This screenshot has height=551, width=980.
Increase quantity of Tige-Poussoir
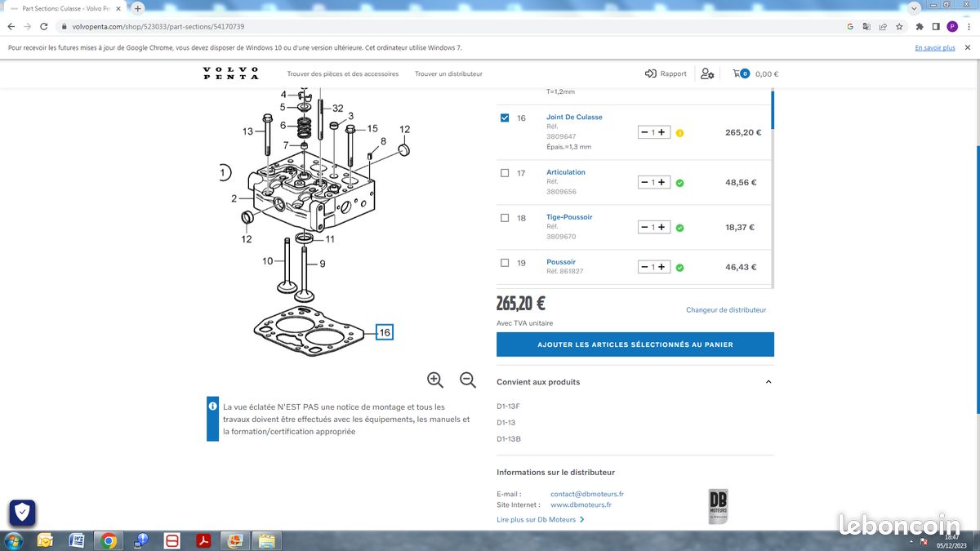pyautogui.click(x=662, y=228)
